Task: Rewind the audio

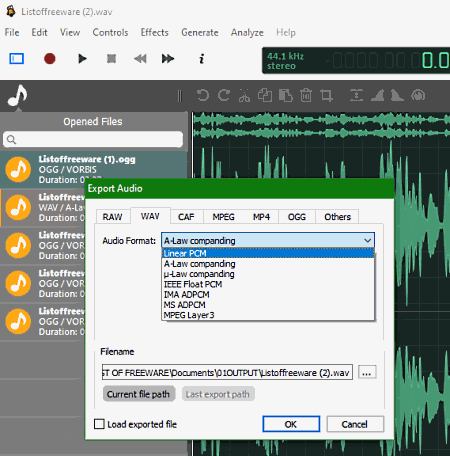Action: (x=140, y=59)
